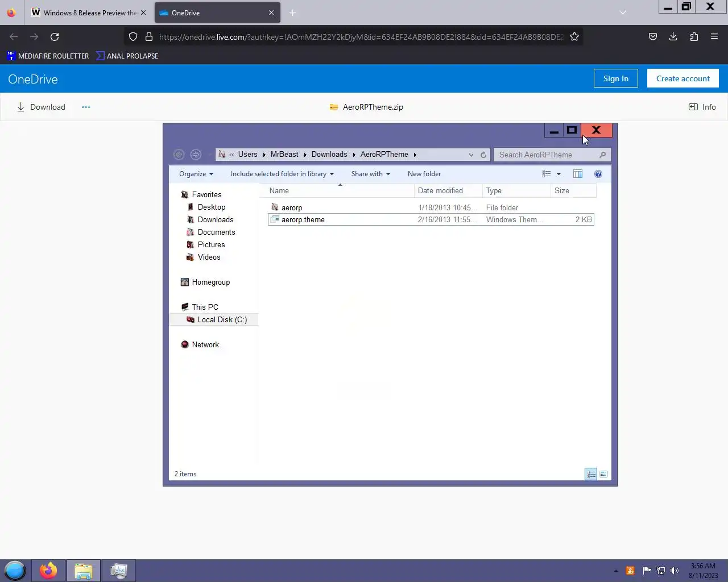
Task: Click Explorer back arrow in the preview
Action: click(x=179, y=155)
